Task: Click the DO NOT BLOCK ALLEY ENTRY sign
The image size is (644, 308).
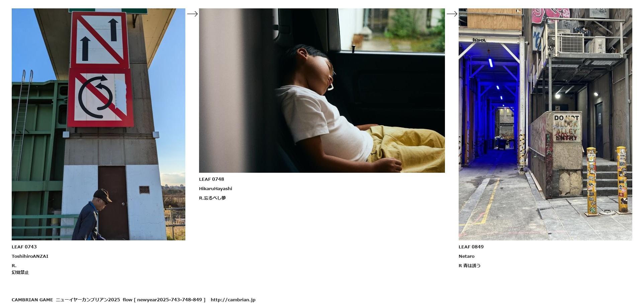Action: (566, 128)
